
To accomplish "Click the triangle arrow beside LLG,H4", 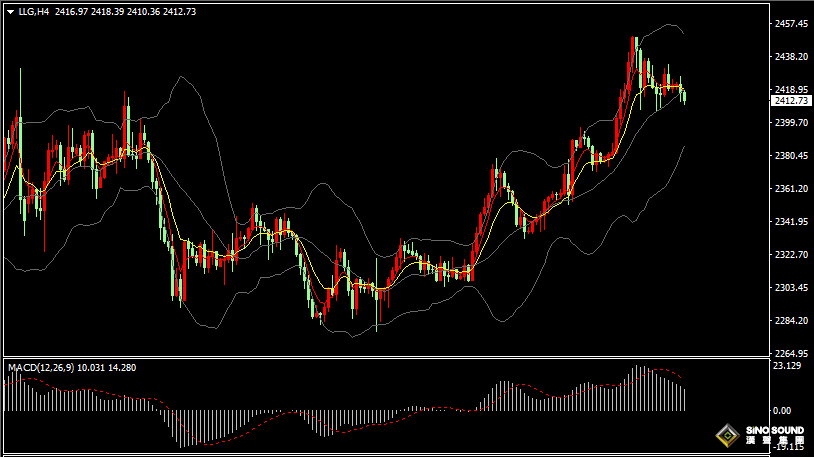I will click(x=10, y=12).
